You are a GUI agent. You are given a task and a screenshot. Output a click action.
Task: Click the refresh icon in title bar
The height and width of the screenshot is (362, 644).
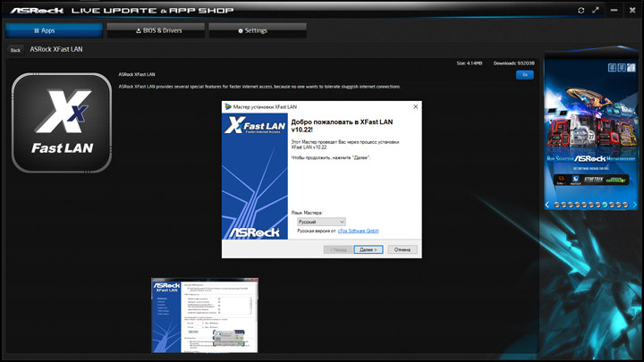point(580,10)
